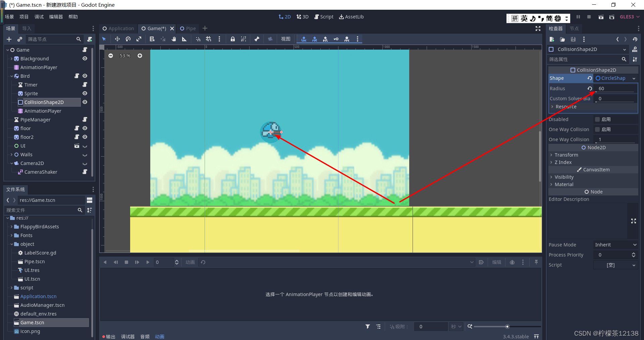Collapse the Bird node tree
644x340 pixels.
coord(12,76)
